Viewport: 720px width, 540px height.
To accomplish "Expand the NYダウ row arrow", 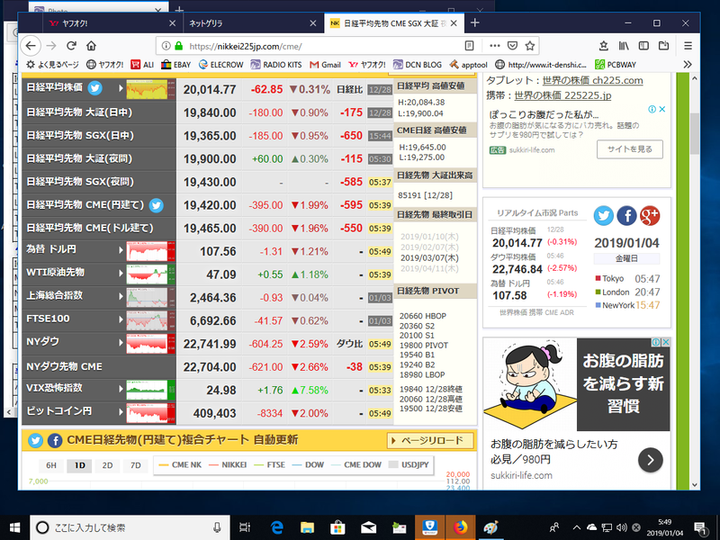I will pos(121,342).
